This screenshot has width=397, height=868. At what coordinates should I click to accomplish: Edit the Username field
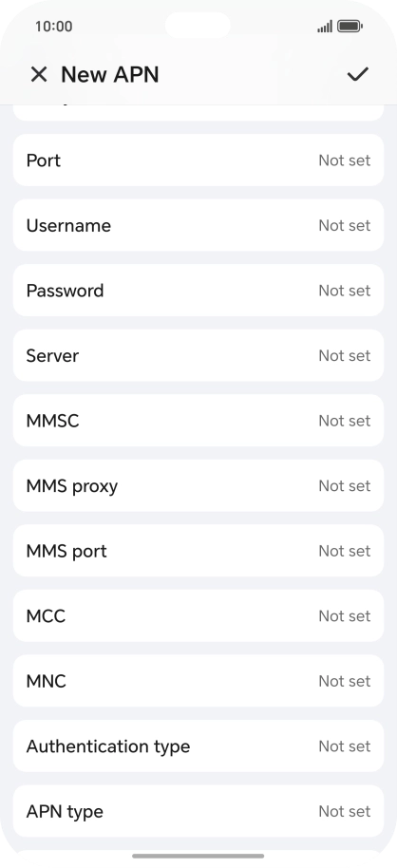click(198, 225)
